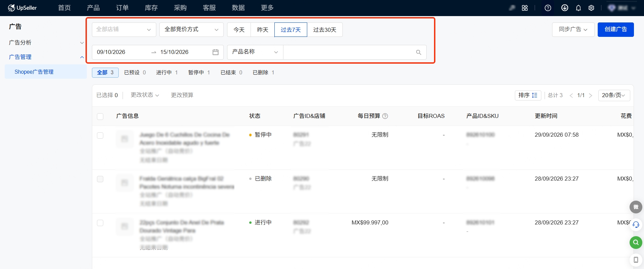Open the apps grid icon in top bar
The width and height of the screenshot is (644, 269).
tap(525, 8)
